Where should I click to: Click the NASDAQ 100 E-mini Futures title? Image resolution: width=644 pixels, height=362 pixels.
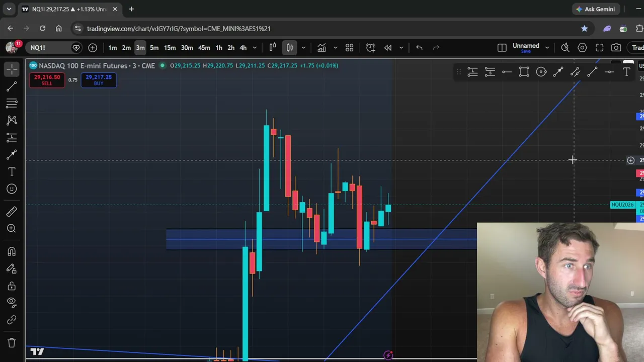97,65
